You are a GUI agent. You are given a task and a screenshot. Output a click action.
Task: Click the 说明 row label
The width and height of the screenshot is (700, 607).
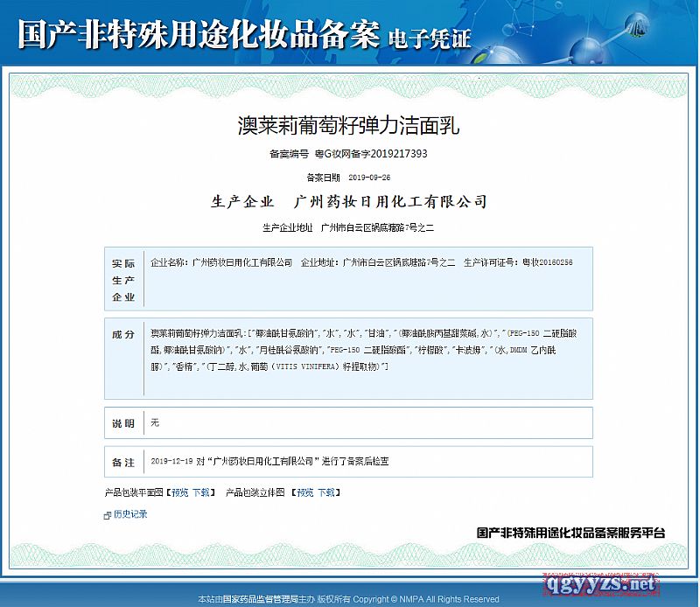[123, 423]
